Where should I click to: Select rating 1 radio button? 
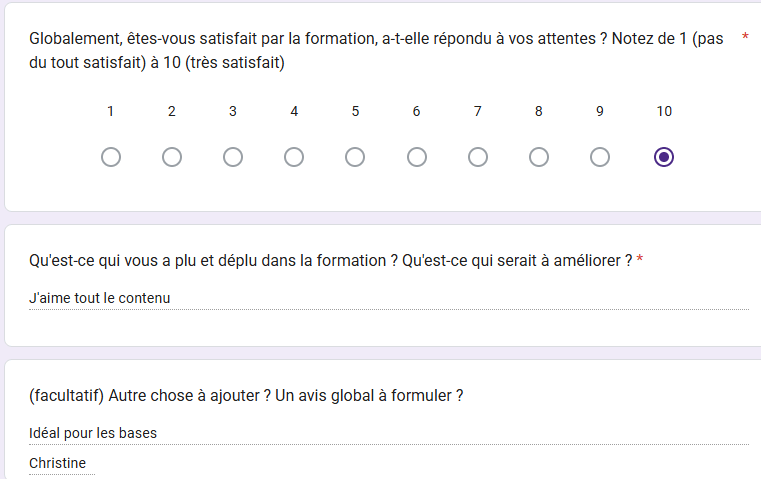point(111,157)
